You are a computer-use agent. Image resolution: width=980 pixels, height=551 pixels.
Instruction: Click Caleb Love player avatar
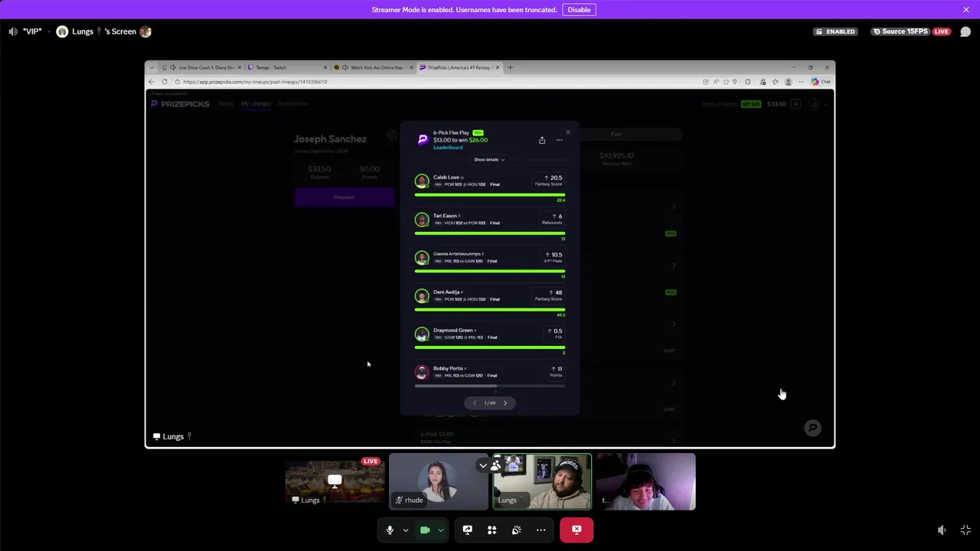(422, 181)
